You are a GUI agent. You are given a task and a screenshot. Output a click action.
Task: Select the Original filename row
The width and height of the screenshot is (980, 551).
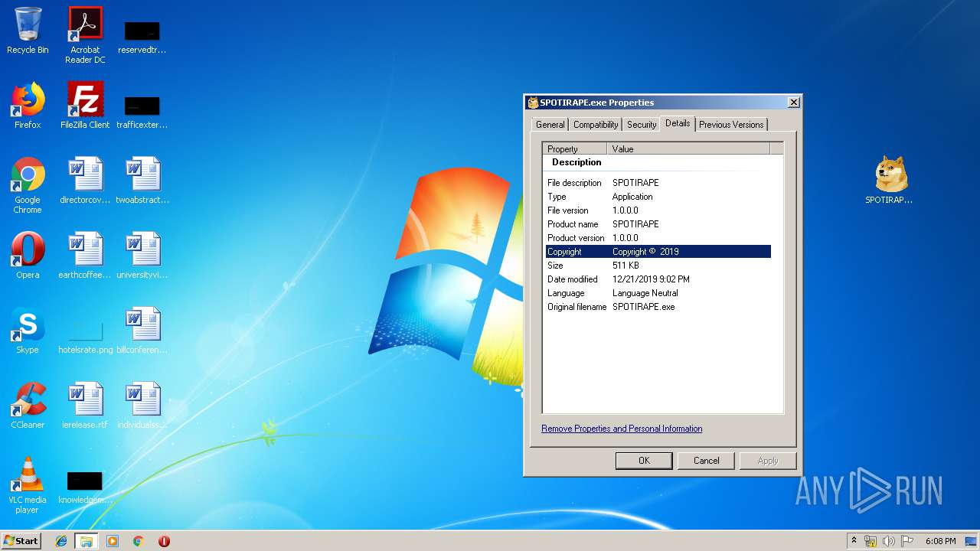click(658, 307)
